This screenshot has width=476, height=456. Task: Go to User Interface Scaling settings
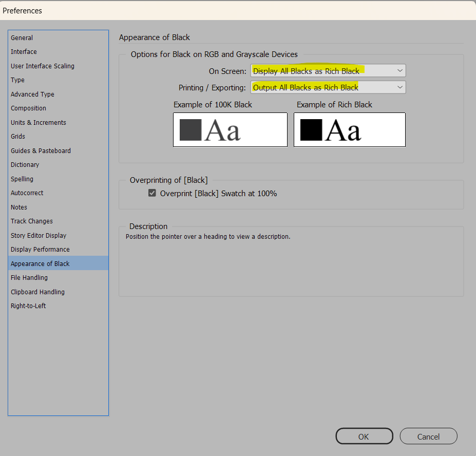[x=58, y=66]
